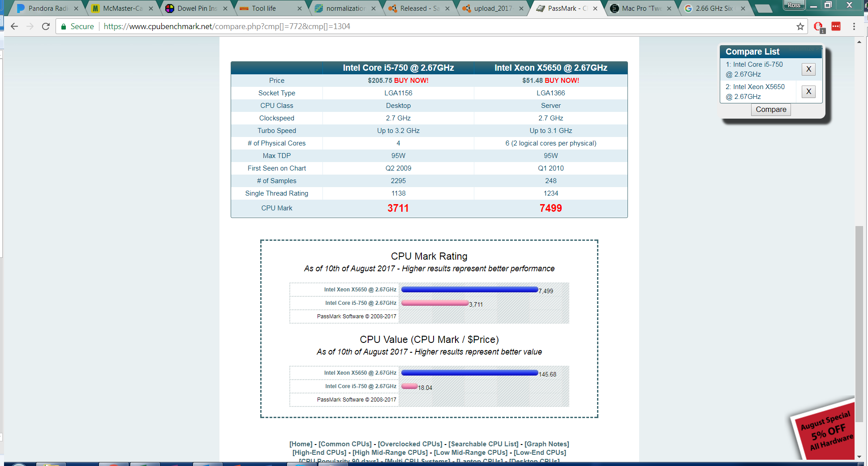Click the blue 145.68 CPU Value bar

point(469,373)
